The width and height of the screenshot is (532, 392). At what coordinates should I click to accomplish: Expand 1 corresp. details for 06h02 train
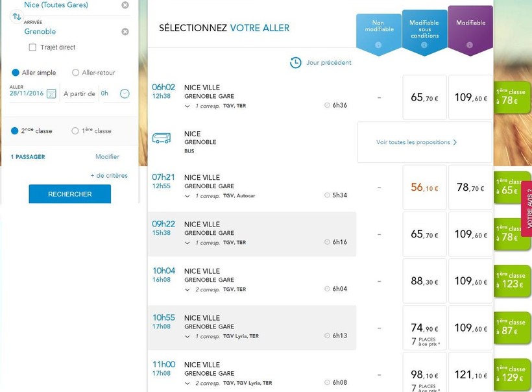[187, 106]
